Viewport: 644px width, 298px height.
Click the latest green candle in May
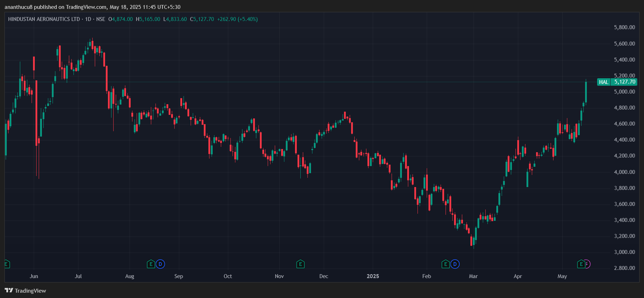(x=586, y=92)
